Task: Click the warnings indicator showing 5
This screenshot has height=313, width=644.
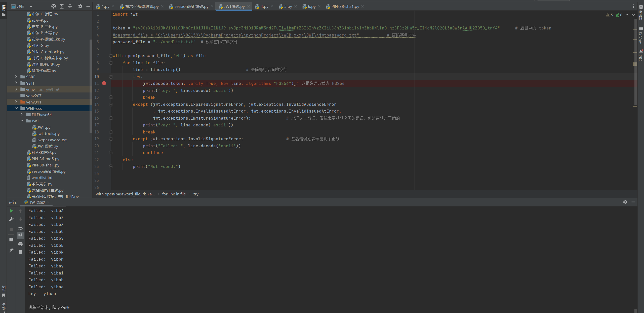Action: pos(610,15)
